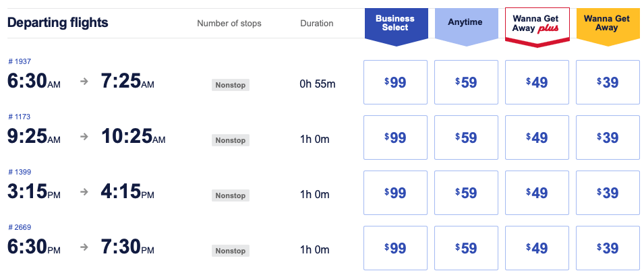Select $49 Wanna Get Away Plus for flight 1399
644x275 pixels.
coord(537,193)
